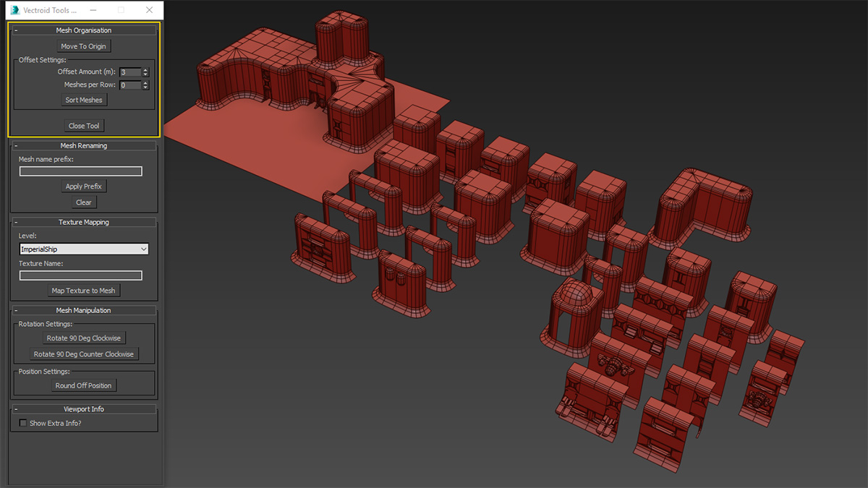The image size is (868, 488).
Task: Decrease Meshes per Row with the down spinner arrow
Action: pyautogui.click(x=145, y=87)
